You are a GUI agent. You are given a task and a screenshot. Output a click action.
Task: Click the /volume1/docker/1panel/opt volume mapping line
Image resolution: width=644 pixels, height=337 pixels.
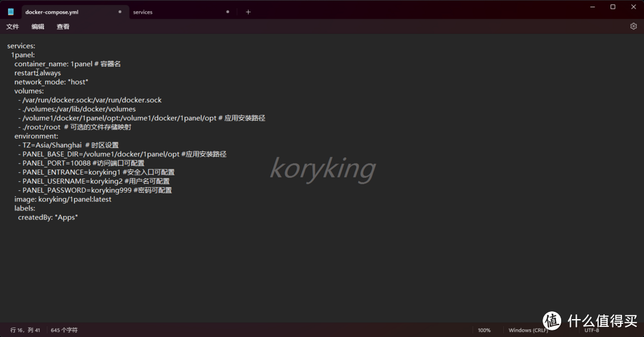(x=141, y=118)
